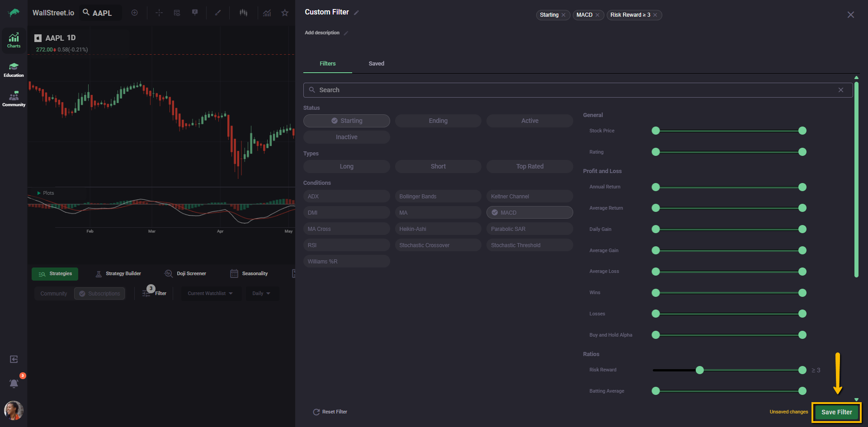Go to the Education section

pyautogui.click(x=14, y=70)
